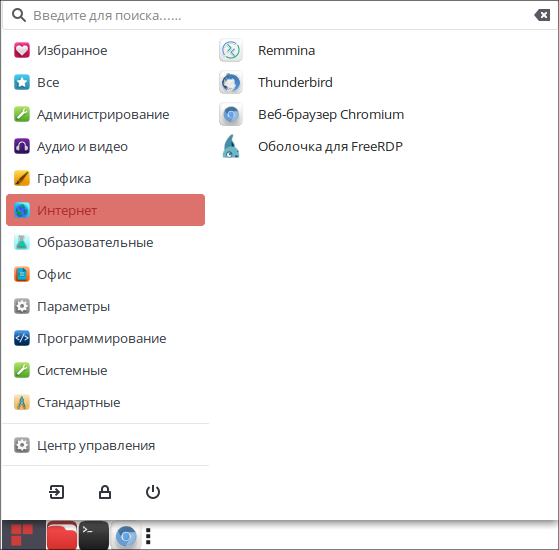Click the power shutdown icon
This screenshot has height=550, width=559.
pos(153,492)
